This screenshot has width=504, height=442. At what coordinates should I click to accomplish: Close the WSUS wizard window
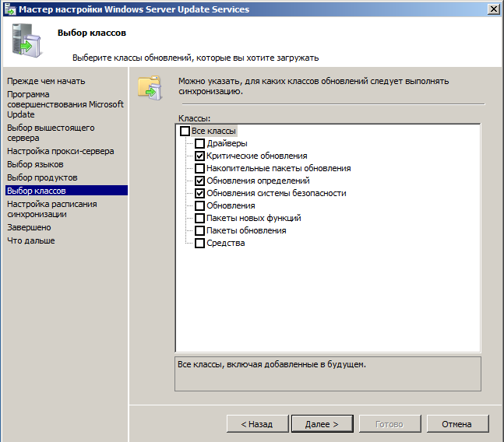[x=493, y=9]
